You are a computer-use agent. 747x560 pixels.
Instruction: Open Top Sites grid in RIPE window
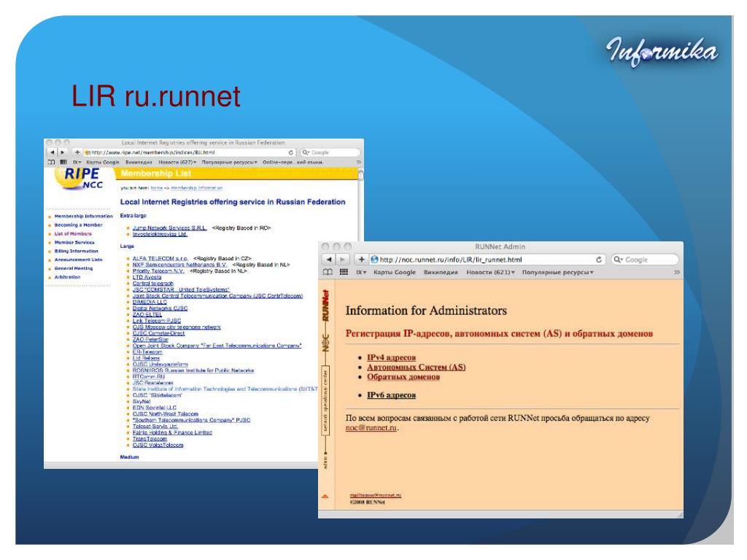pos(63,162)
